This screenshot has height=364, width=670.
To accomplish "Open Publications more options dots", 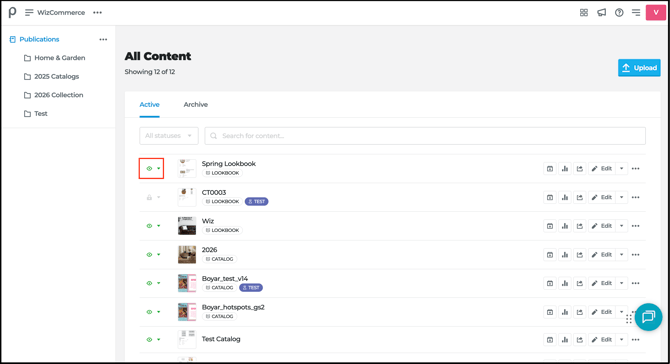I will 103,39.
